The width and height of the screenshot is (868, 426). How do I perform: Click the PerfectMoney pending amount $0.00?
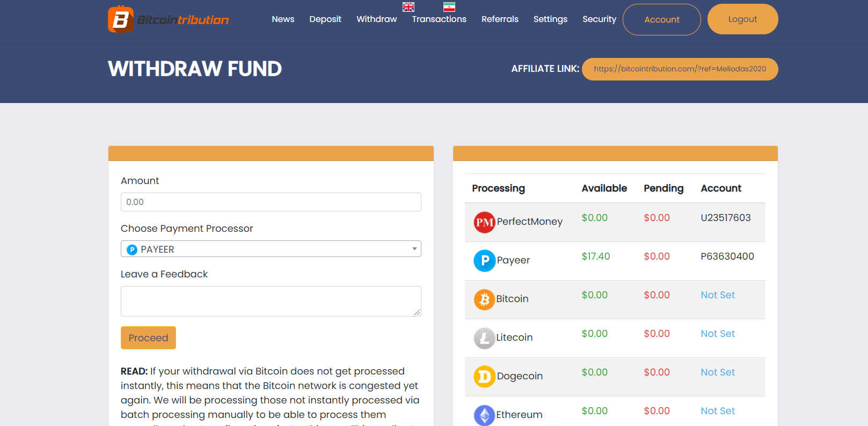(657, 218)
